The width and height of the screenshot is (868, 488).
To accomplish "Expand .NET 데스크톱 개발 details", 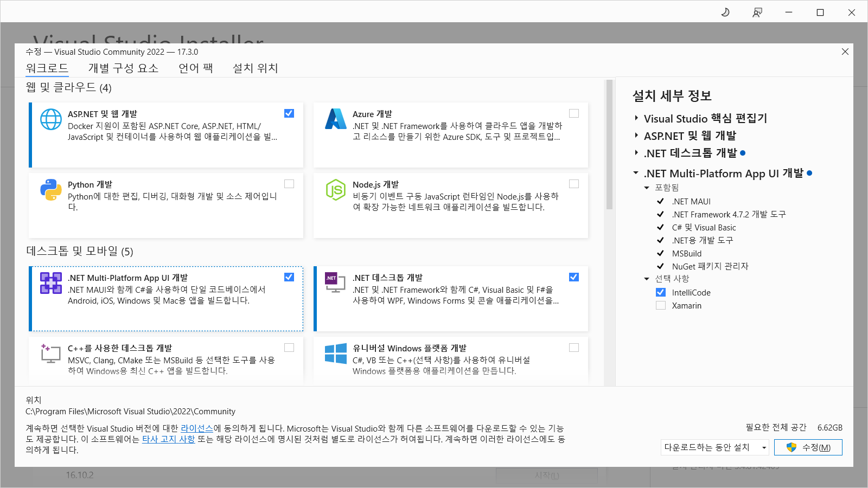I will coord(636,153).
